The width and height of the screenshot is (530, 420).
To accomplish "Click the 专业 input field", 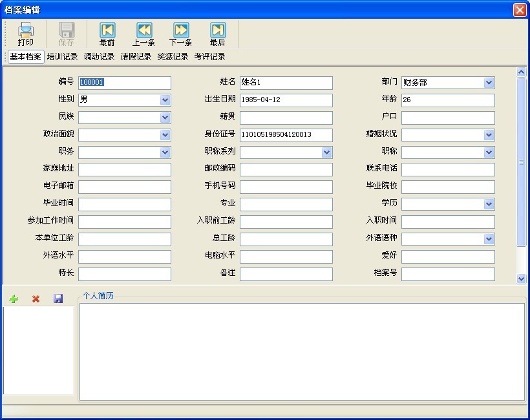I will point(286,204).
